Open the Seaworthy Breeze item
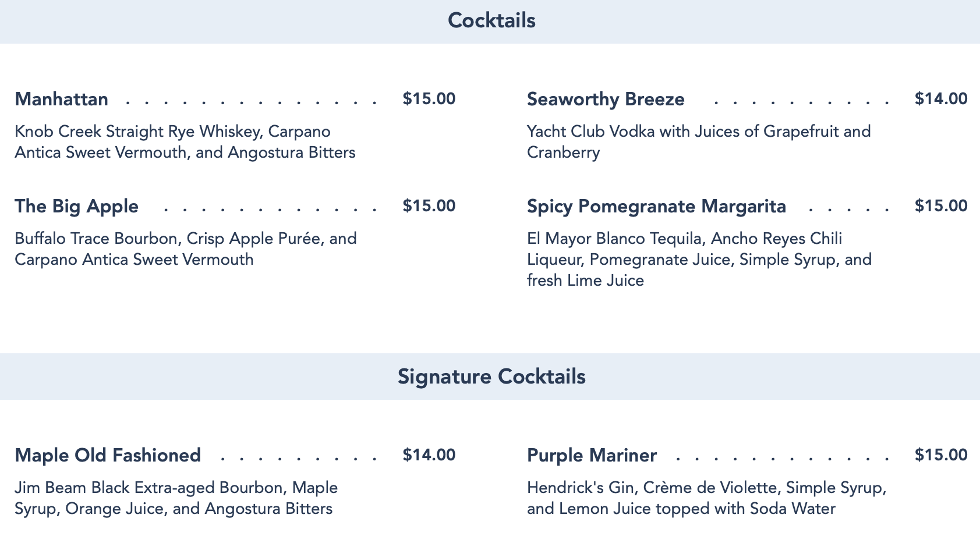The image size is (980, 543). pos(606,100)
